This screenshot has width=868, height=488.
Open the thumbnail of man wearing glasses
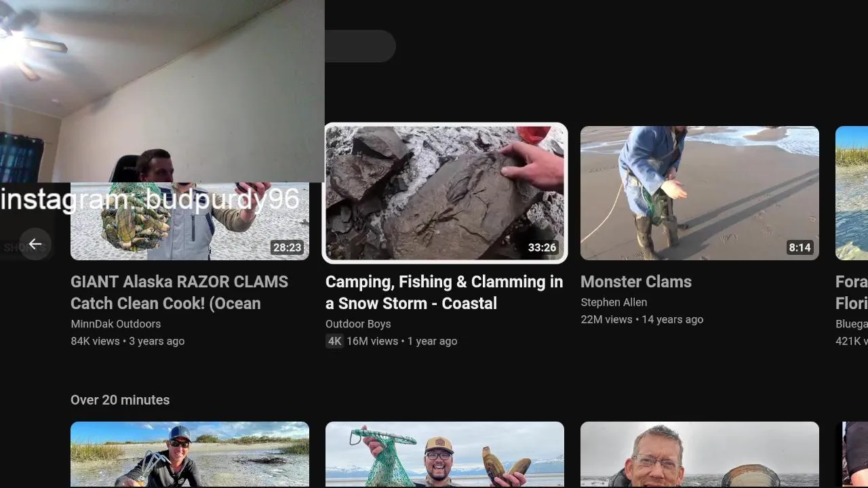click(700, 454)
